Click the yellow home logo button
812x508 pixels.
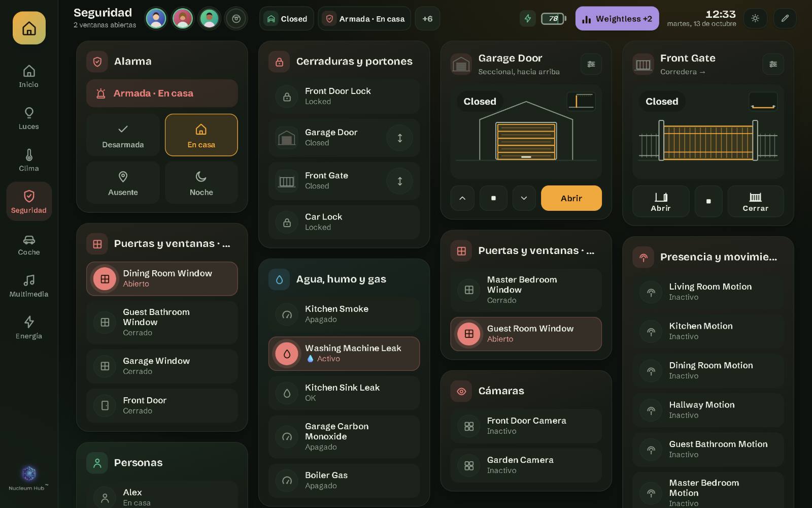tap(29, 28)
